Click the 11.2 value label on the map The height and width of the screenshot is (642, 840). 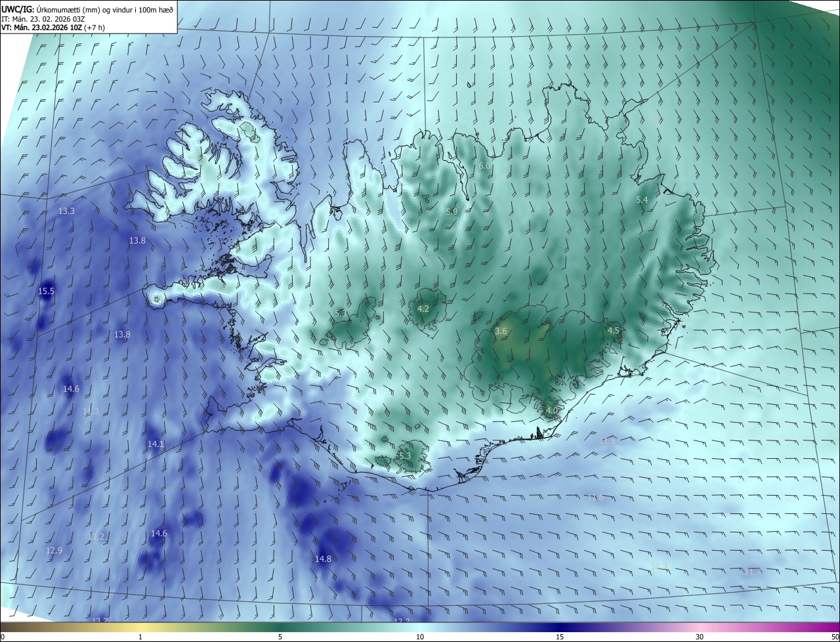point(96,536)
